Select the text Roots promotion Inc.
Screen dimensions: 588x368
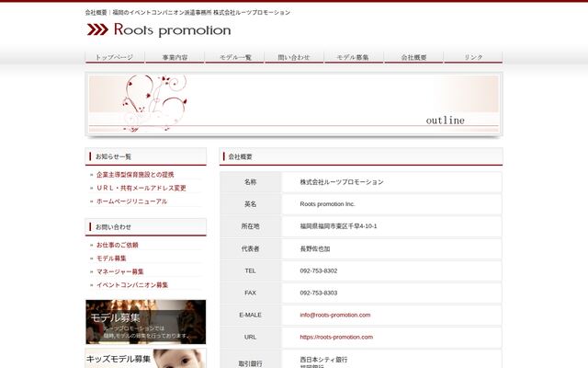327,204
